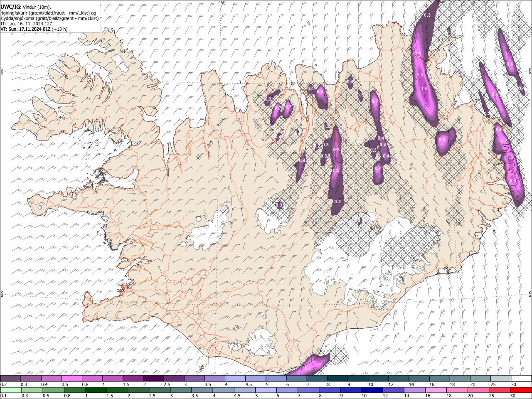Click the UWC/IG title in the header box
Viewport: 532px width, 399px height.
click(x=10, y=7)
